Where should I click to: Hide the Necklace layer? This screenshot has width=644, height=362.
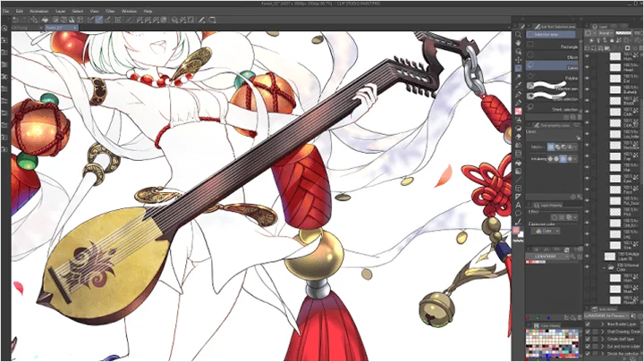588,145
